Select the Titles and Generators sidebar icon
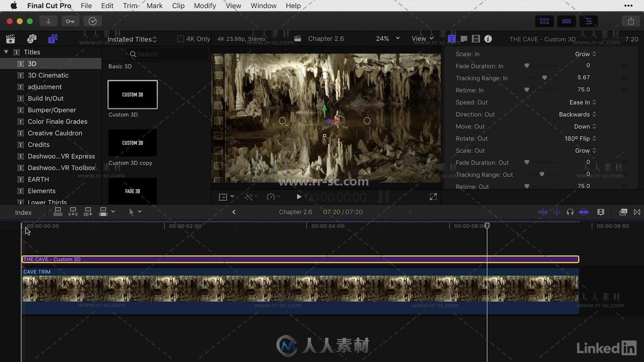 [53, 39]
